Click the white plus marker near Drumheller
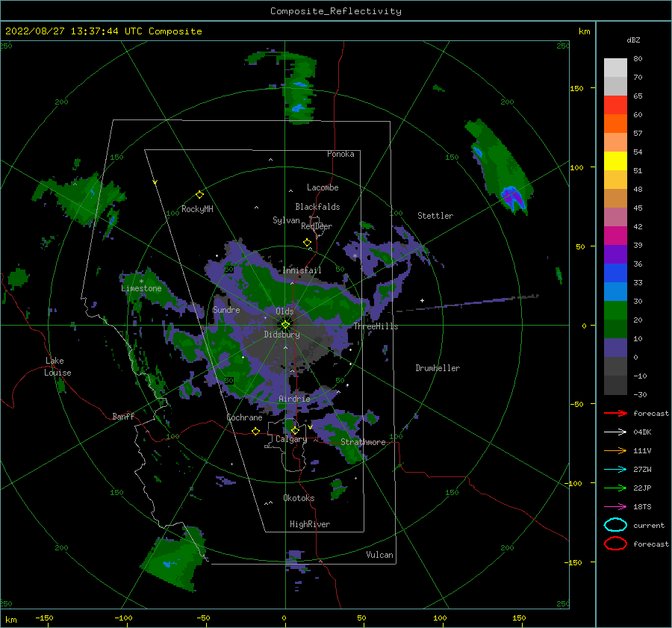672x628 pixels. (422, 300)
